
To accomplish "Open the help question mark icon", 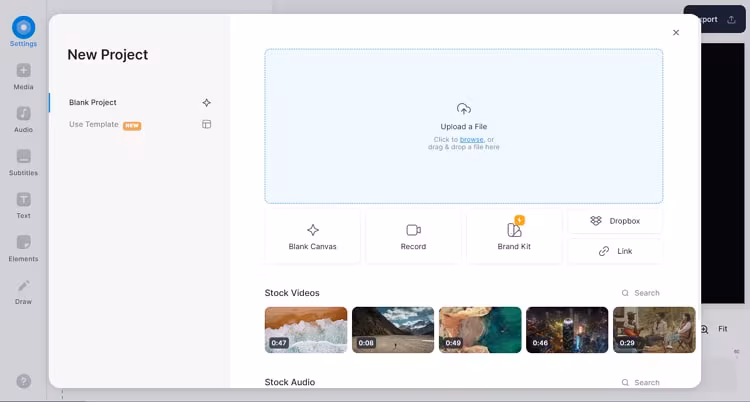I will pos(23,381).
